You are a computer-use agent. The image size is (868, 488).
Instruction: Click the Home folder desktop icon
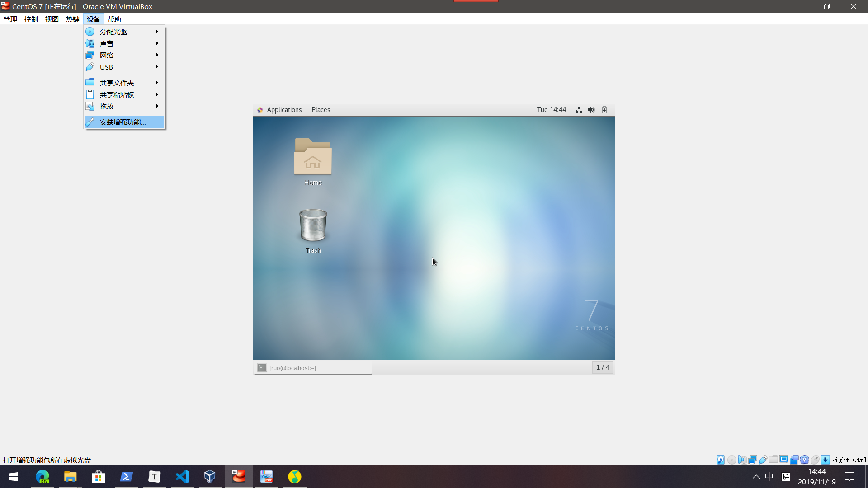coord(313,161)
